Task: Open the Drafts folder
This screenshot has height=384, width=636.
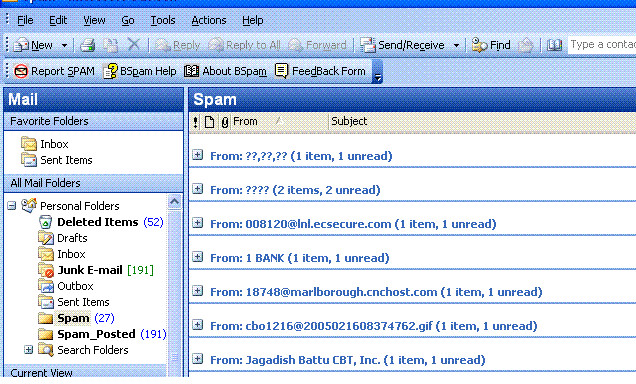Action: coord(63,238)
